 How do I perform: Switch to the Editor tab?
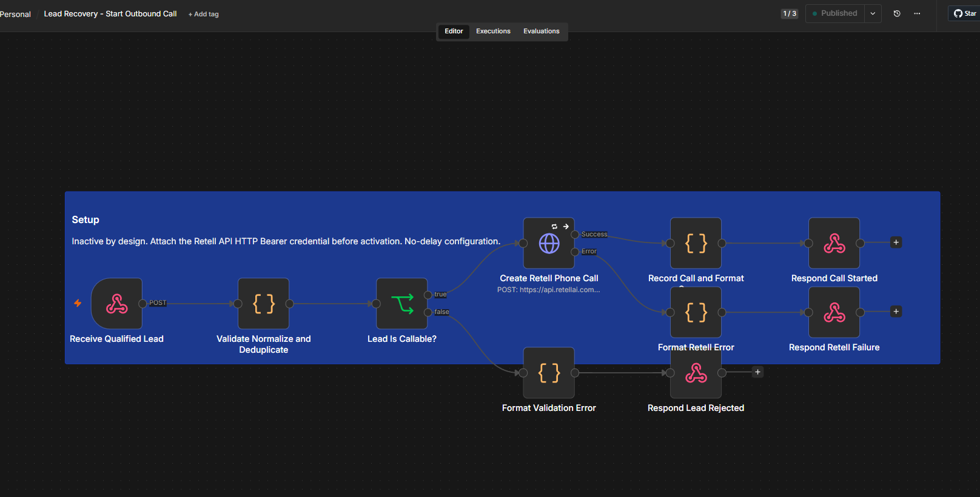(454, 31)
